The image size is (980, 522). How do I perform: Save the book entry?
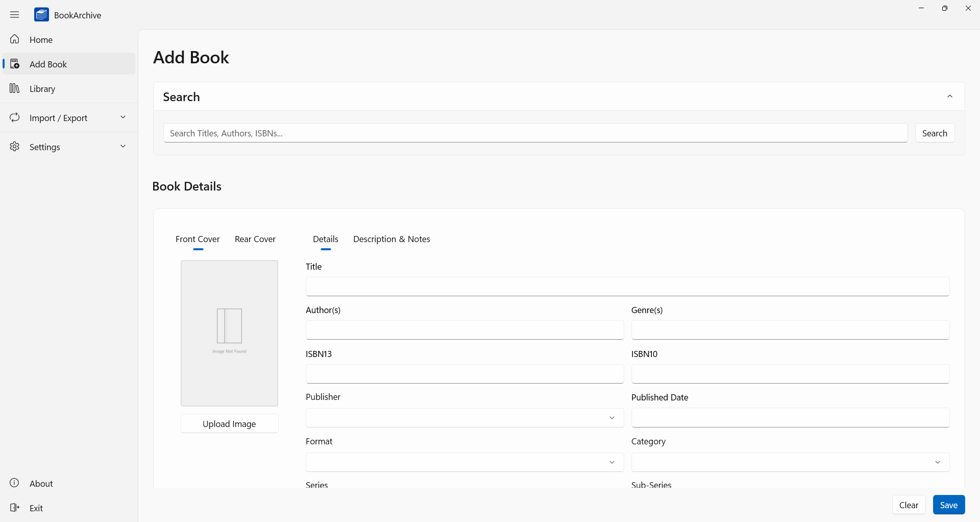click(x=948, y=505)
